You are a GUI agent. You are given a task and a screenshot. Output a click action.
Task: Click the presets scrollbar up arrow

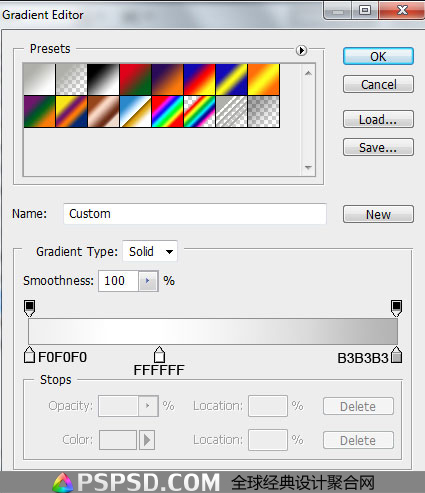[308, 73]
